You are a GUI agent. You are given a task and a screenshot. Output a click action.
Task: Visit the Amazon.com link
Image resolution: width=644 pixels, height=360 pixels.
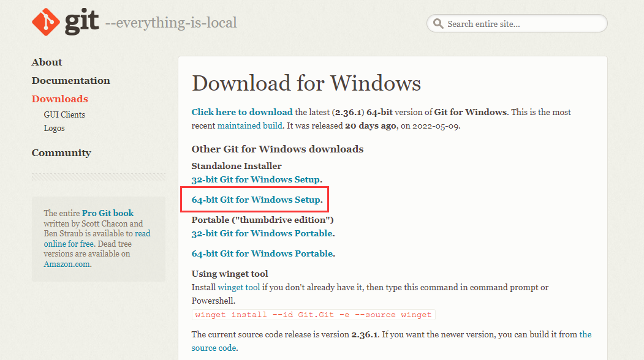(x=67, y=264)
